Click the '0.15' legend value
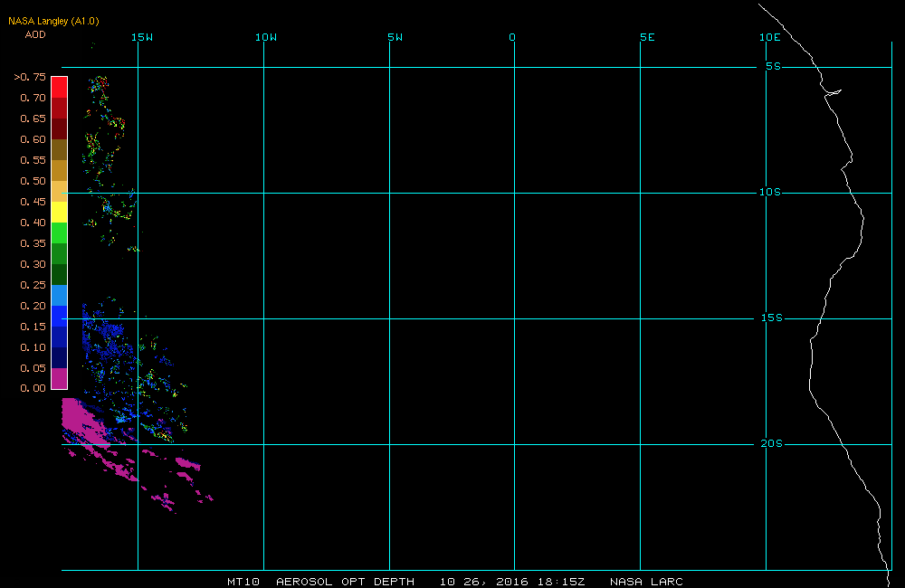905x588 pixels. [x=33, y=327]
